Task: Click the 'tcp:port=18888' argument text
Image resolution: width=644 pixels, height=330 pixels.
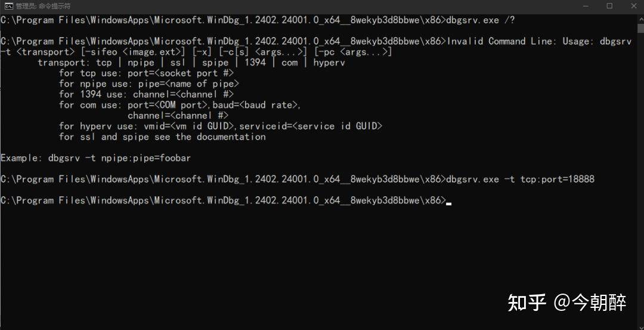Action: tap(558, 179)
